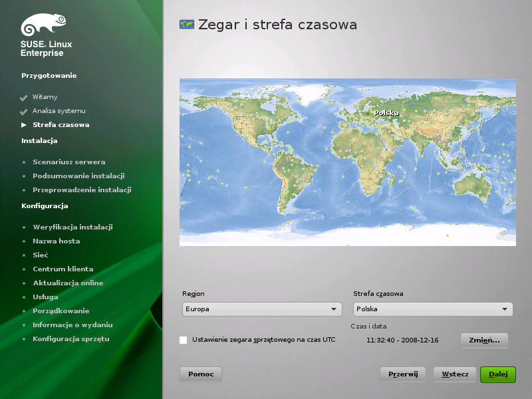This screenshot has width=532, height=399.
Task: Continue with the Dalej button
Action: (x=498, y=374)
